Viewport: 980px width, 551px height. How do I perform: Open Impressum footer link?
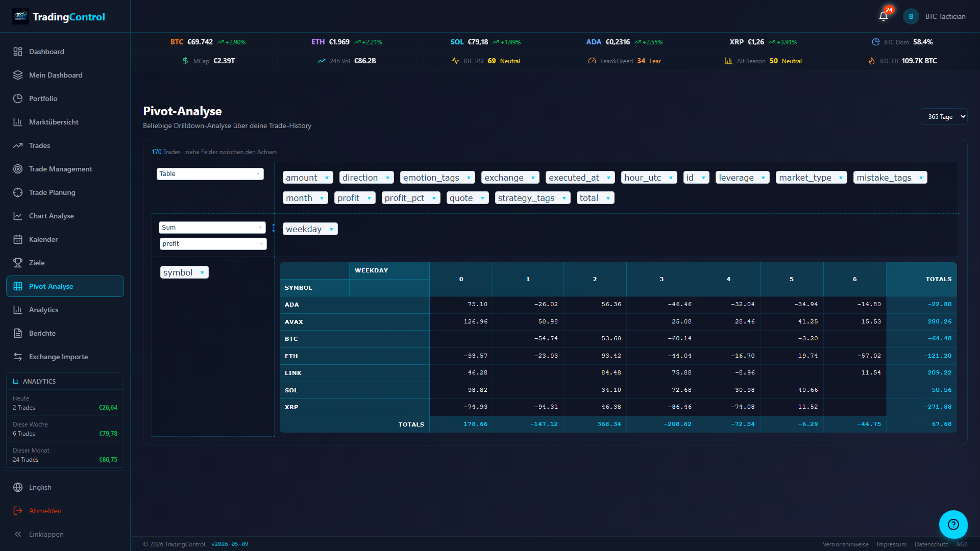point(891,544)
